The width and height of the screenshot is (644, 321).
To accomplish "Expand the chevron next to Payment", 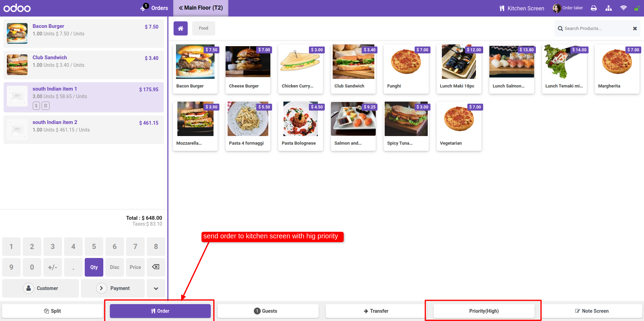I will click(156, 288).
